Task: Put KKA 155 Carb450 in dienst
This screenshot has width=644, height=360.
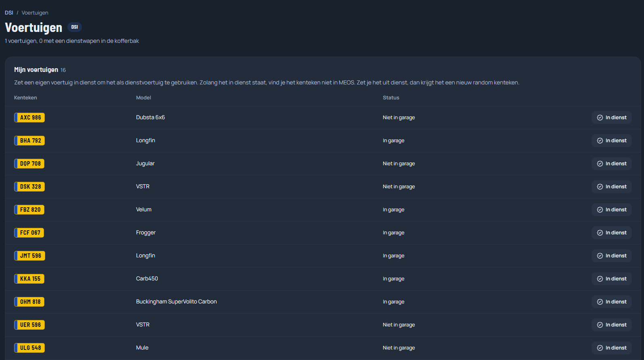Action: coord(612,279)
